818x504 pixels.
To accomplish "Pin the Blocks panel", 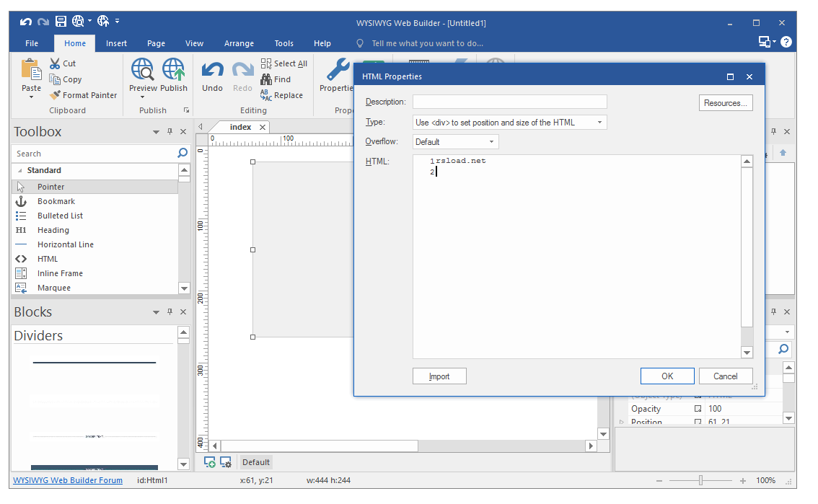I will pos(170,311).
